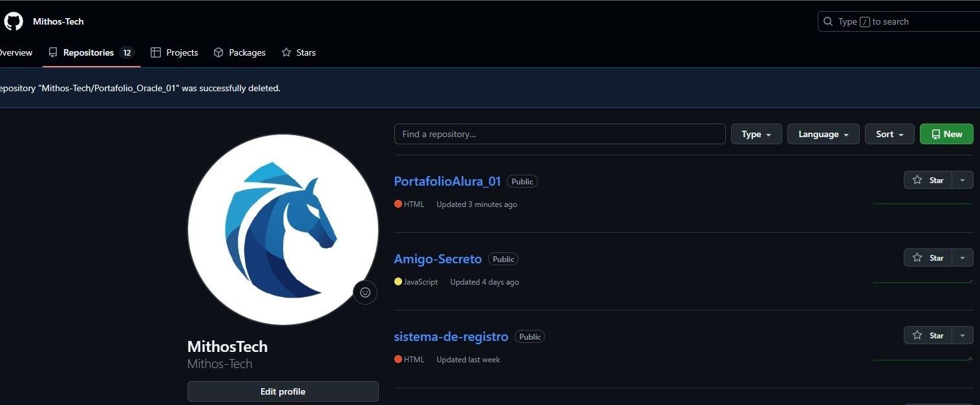Click the Repositories book icon

pyautogui.click(x=53, y=52)
